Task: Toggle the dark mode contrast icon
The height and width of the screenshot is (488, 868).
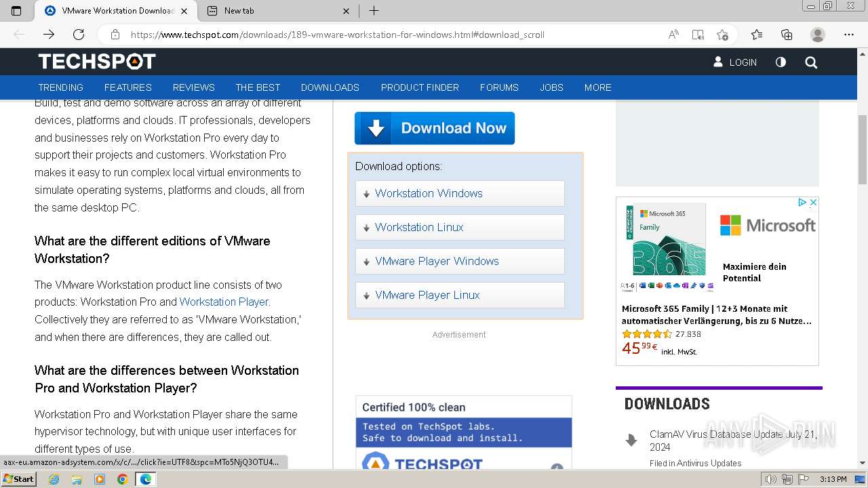Action: click(x=781, y=62)
